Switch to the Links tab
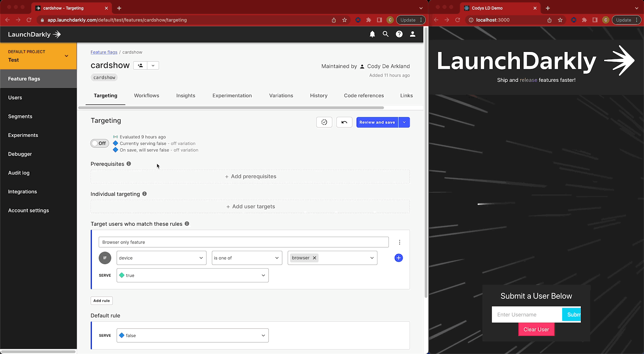Image resolution: width=644 pixels, height=354 pixels. [x=406, y=95]
